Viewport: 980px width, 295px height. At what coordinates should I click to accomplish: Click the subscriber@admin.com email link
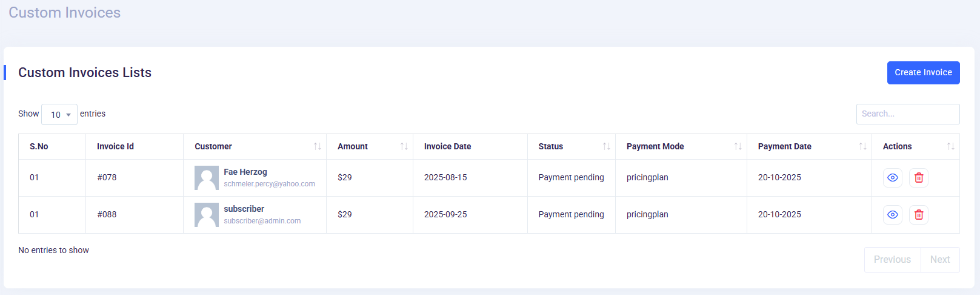(x=262, y=221)
